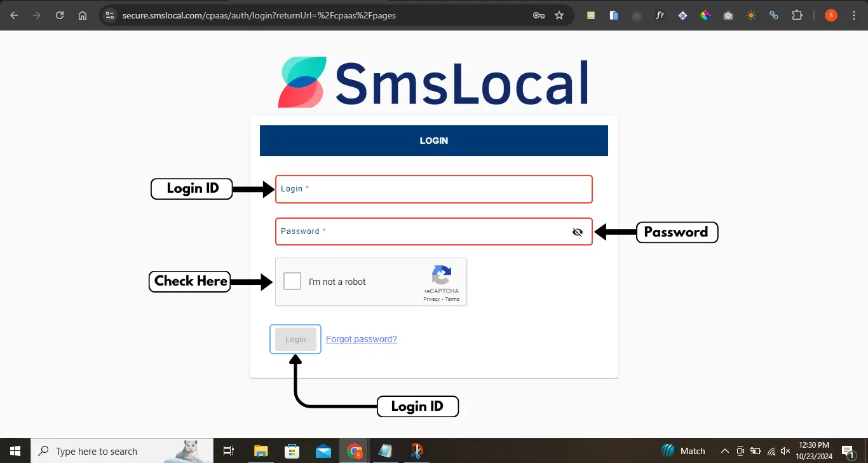Switch to Chrome on the taskbar

point(355,451)
